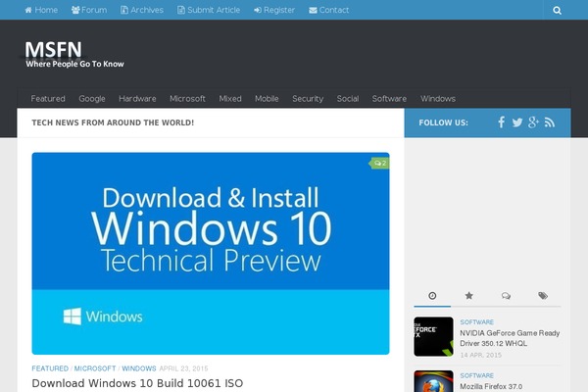Screen dimensions: 588x392
Task: Open Submit Article page
Action: pos(209,10)
